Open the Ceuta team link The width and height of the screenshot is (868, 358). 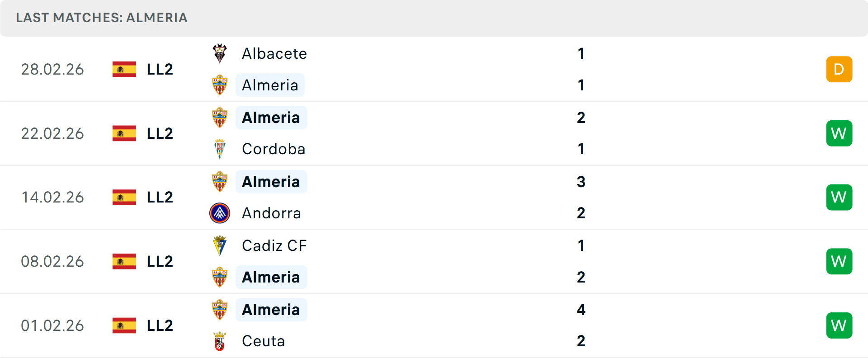[263, 341]
